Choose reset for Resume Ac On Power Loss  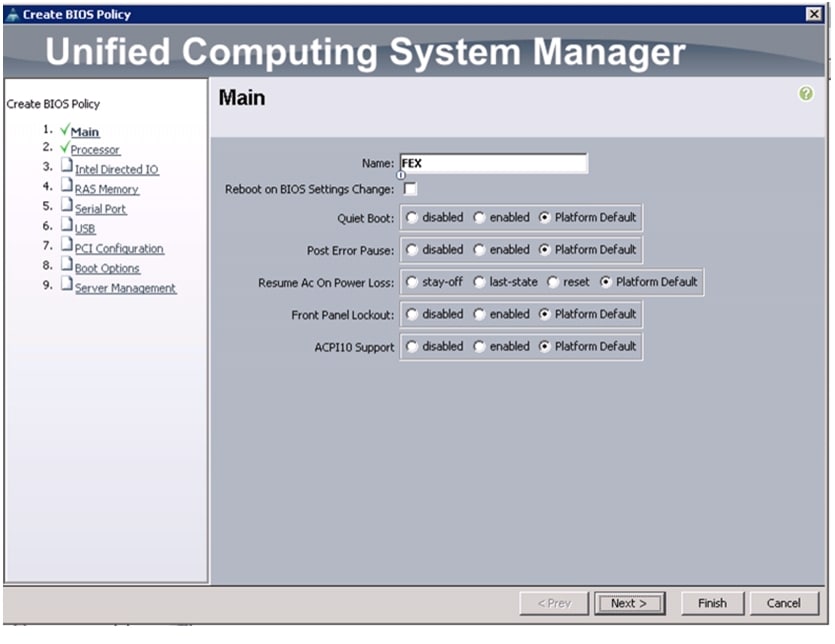point(553,282)
